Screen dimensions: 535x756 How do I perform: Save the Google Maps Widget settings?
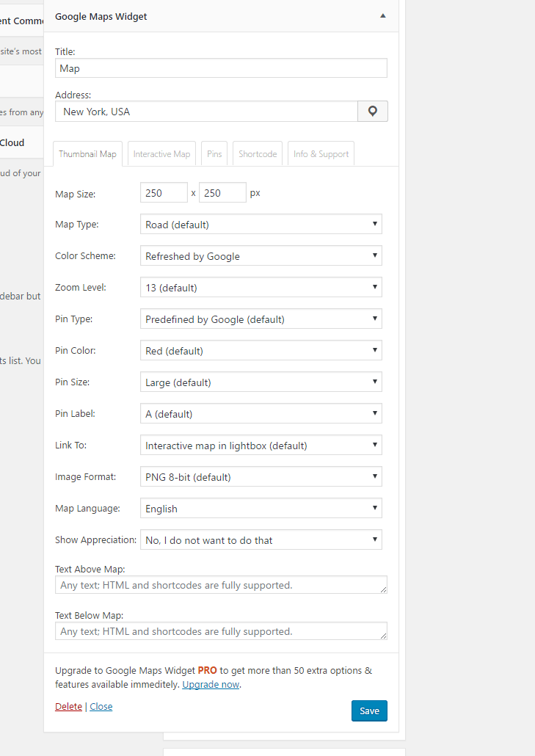369,710
